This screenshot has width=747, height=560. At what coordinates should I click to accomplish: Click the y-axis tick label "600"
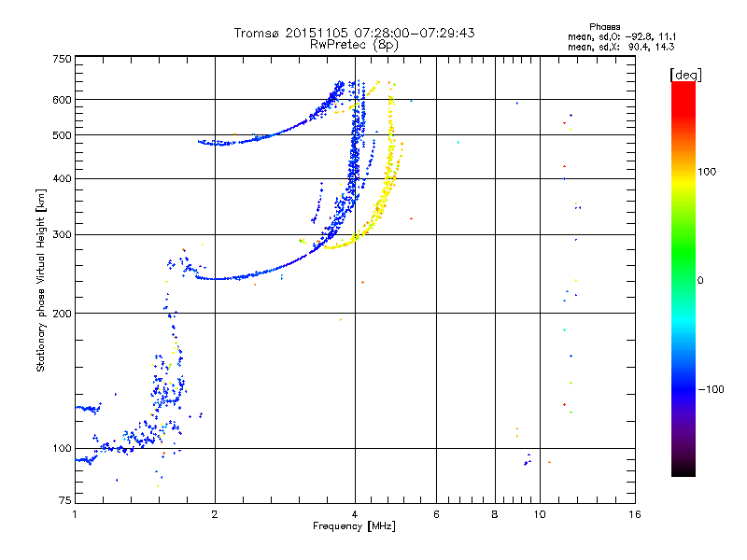point(63,100)
